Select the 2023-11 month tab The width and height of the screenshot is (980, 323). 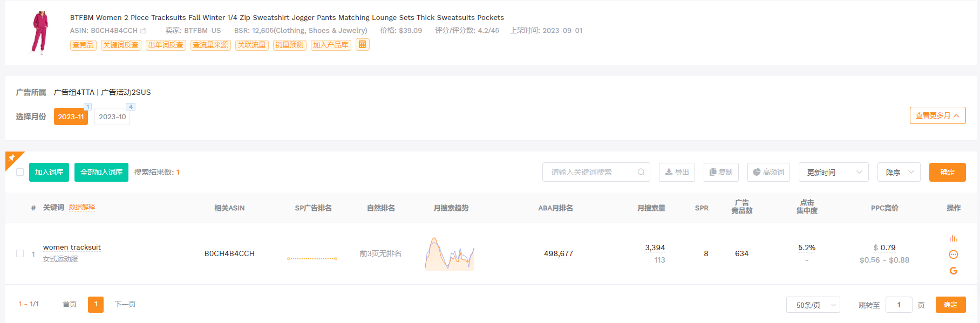tap(71, 116)
